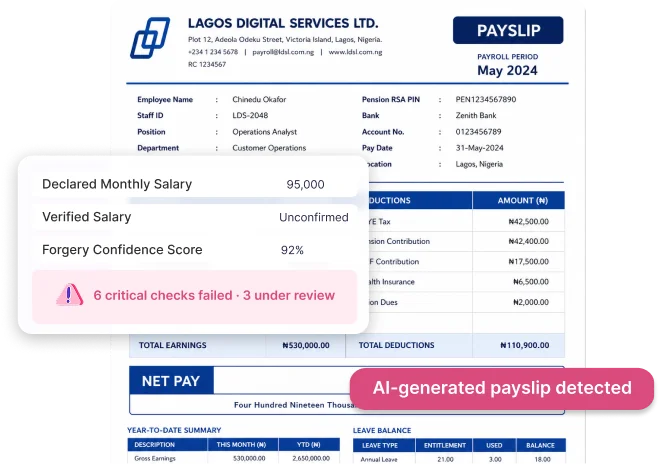Click the company name Lagos Digital Services Ltd.
This screenshot has height=464, width=659.
point(283,23)
